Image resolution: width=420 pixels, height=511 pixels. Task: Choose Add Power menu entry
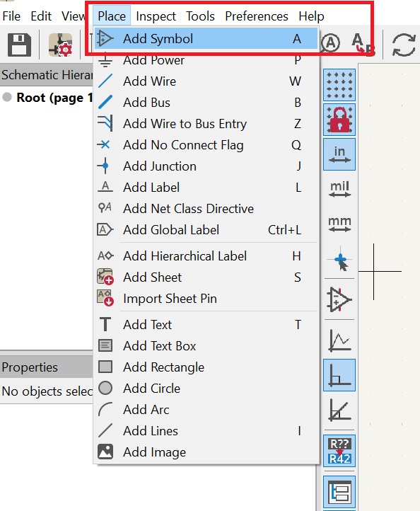[206, 60]
